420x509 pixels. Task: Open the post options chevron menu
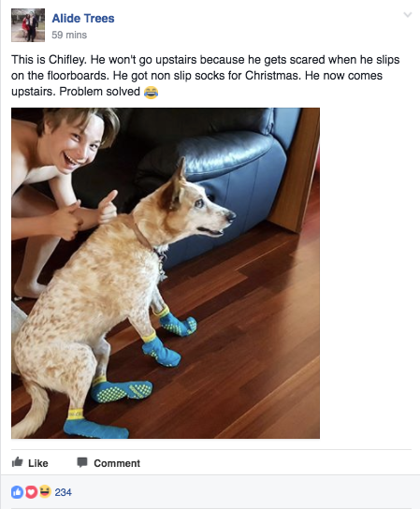tap(407, 15)
